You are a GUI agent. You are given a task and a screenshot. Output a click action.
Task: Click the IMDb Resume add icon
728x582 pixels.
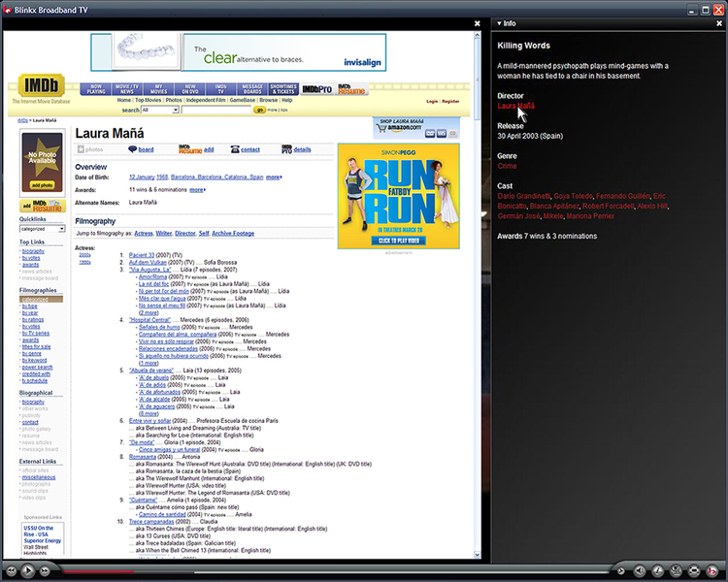coord(191,149)
